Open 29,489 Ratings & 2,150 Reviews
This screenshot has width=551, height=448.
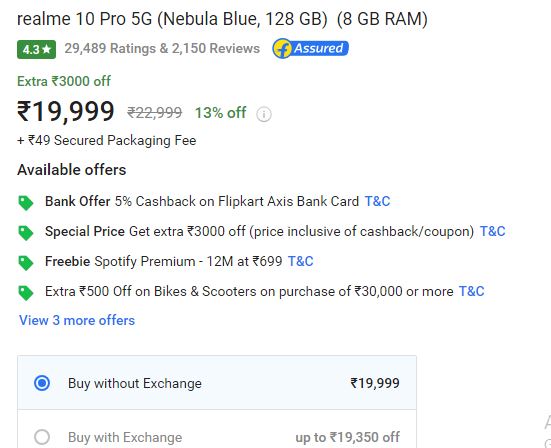tap(162, 48)
